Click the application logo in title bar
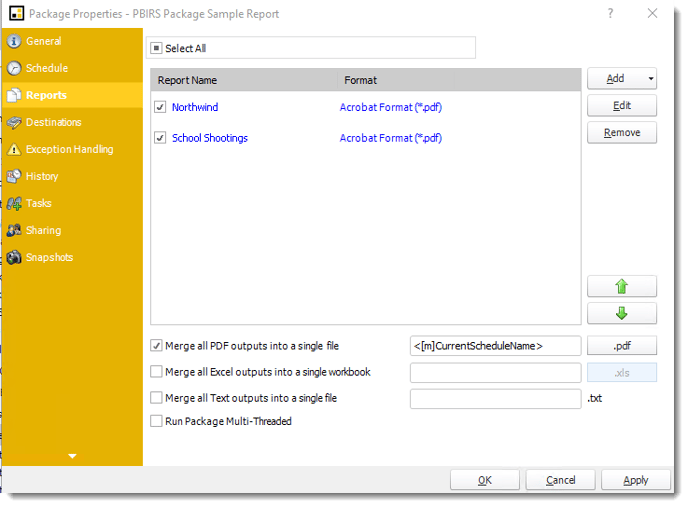This screenshot has width=688, height=507. (x=17, y=14)
